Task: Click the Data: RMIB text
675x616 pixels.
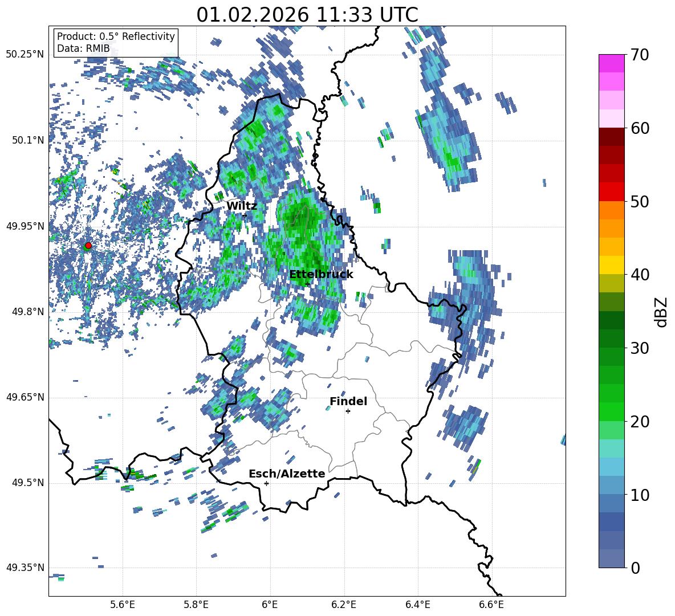Action: [83, 48]
